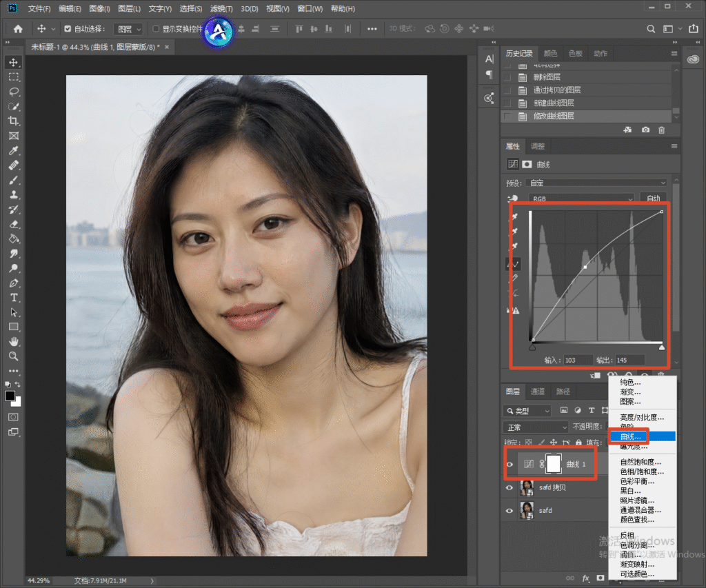The height and width of the screenshot is (588, 706).
Task: Select the Eyedropper tool in the toolbox
Action: coord(14,151)
